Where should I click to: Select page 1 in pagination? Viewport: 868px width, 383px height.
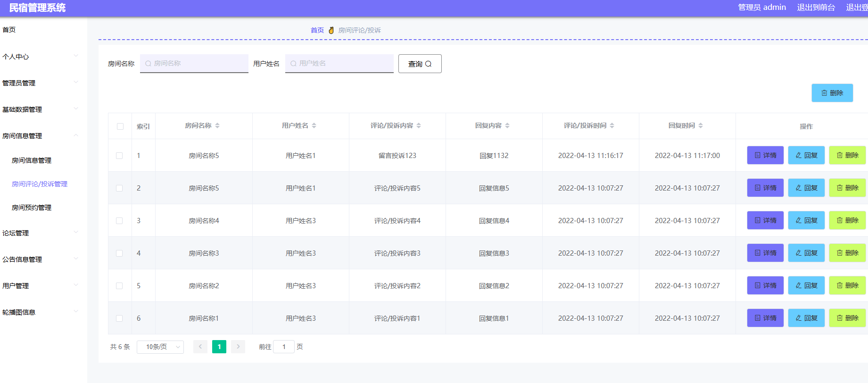click(219, 347)
